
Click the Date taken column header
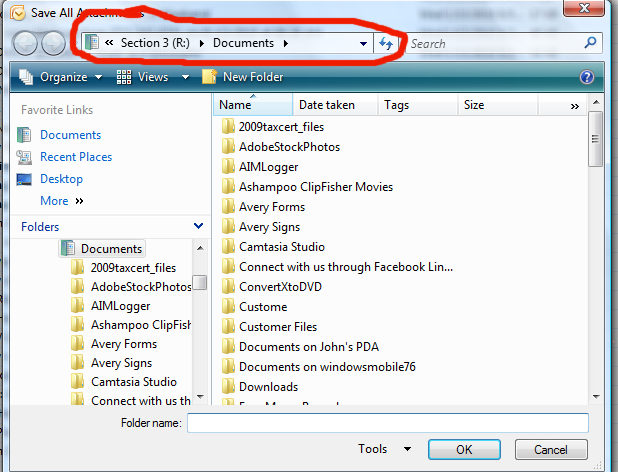[326, 105]
